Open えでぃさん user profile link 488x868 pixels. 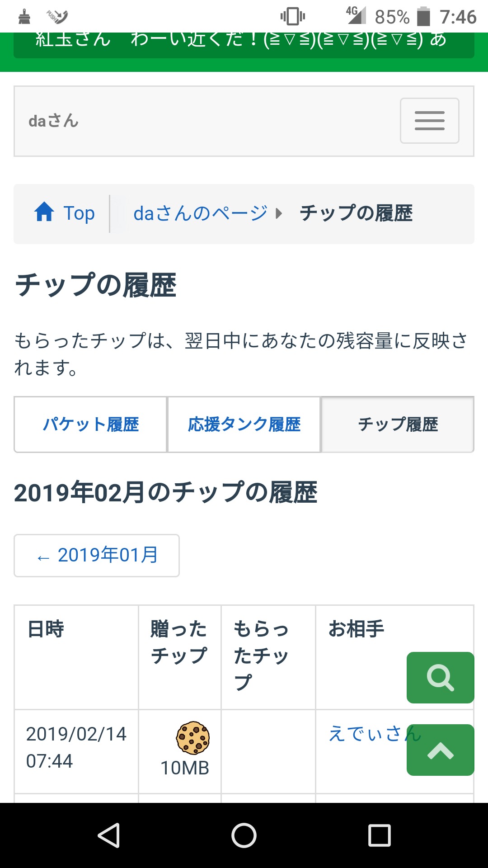(x=366, y=733)
